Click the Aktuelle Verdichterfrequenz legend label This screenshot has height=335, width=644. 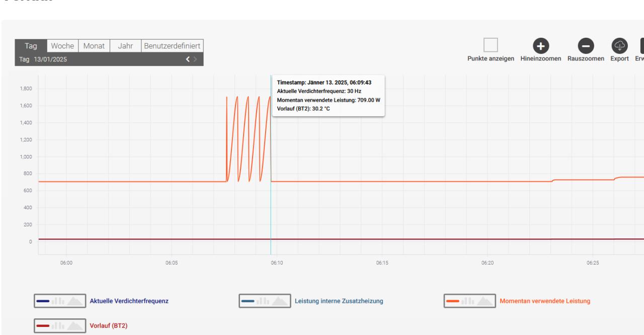pos(129,301)
